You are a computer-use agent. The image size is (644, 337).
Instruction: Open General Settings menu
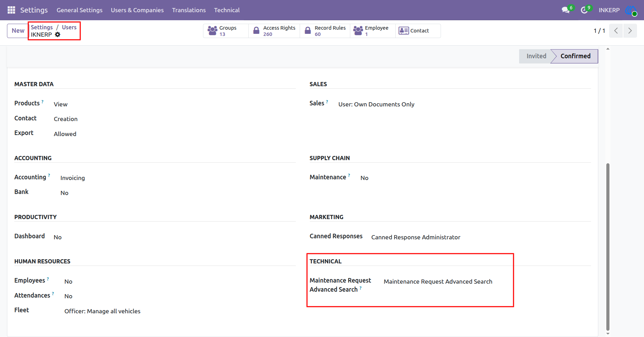pyautogui.click(x=80, y=10)
